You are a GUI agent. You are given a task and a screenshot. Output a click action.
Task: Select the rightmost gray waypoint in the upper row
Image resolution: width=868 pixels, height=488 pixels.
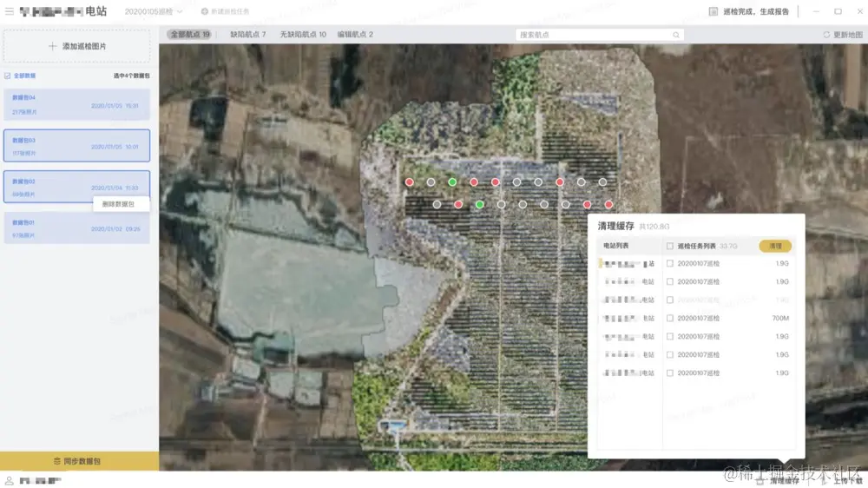coord(602,181)
